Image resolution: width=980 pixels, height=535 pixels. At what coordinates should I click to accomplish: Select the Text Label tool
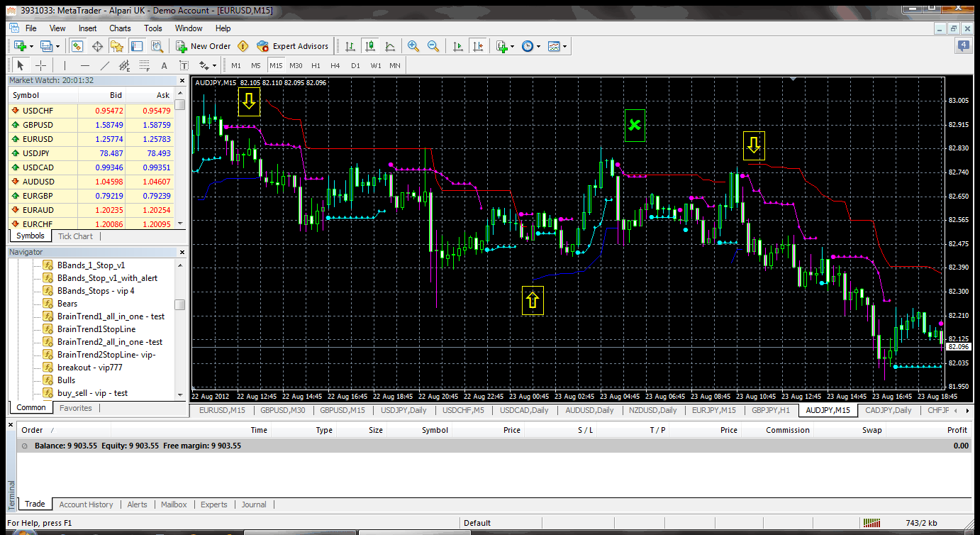(x=184, y=65)
